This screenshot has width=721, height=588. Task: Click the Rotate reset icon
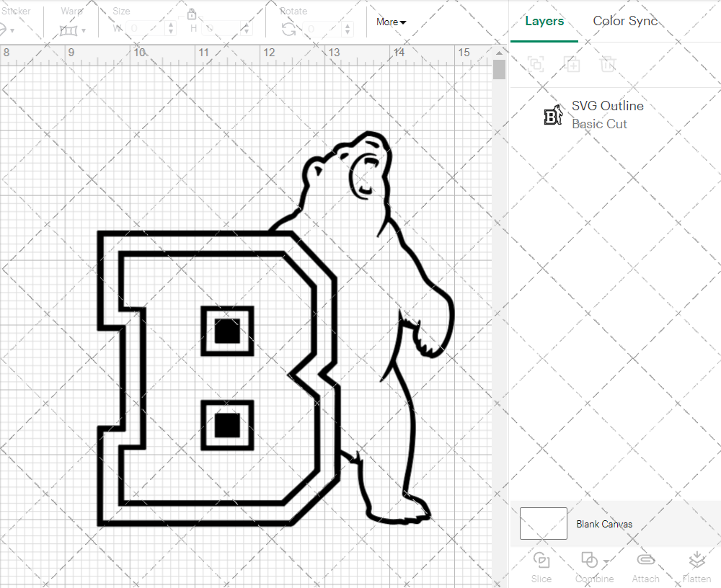288,29
